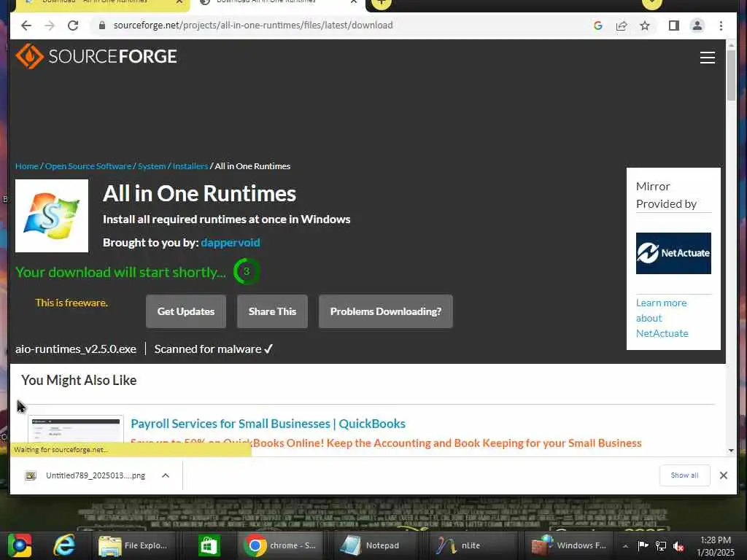Bookmark this page with the star icon
Screen dimensions: 747x560
645,26
